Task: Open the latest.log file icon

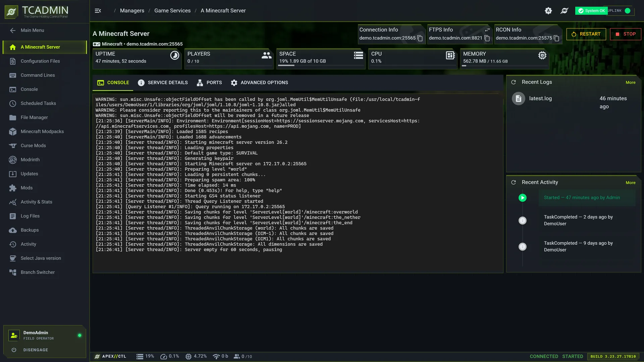Action: coord(519,99)
